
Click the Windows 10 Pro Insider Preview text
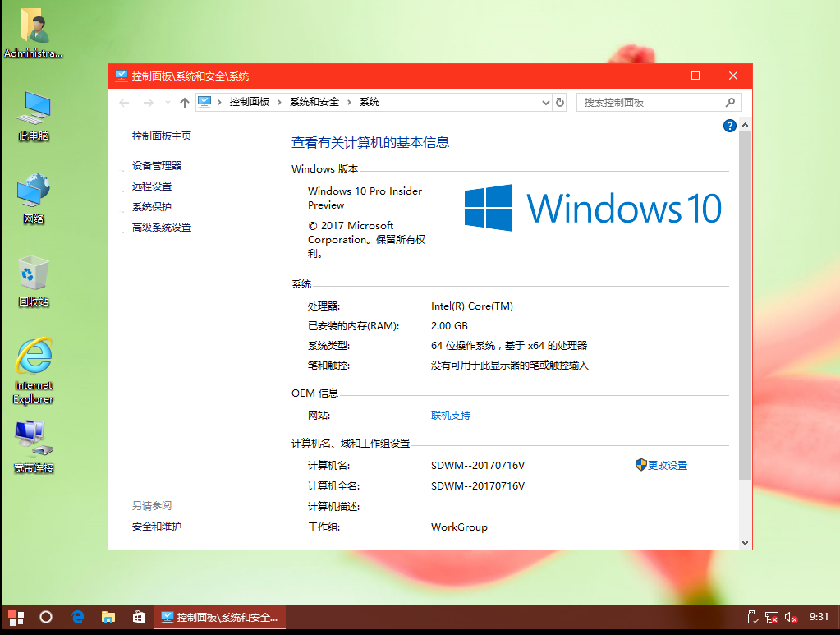point(365,198)
